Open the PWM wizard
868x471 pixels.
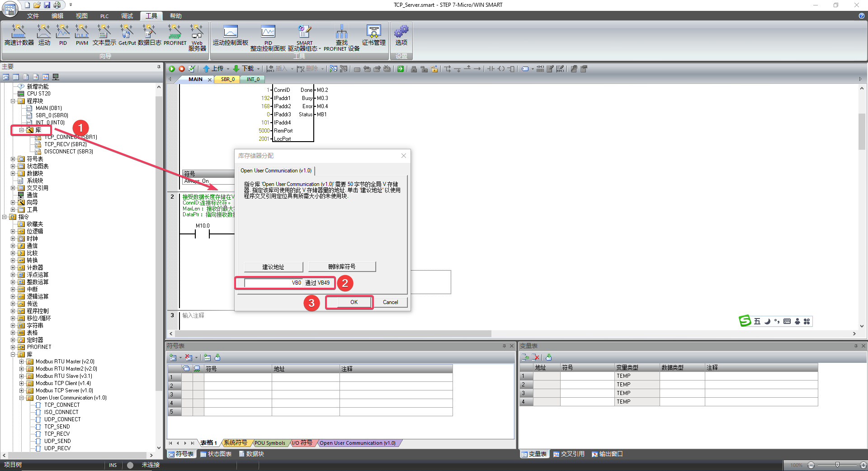click(x=82, y=35)
